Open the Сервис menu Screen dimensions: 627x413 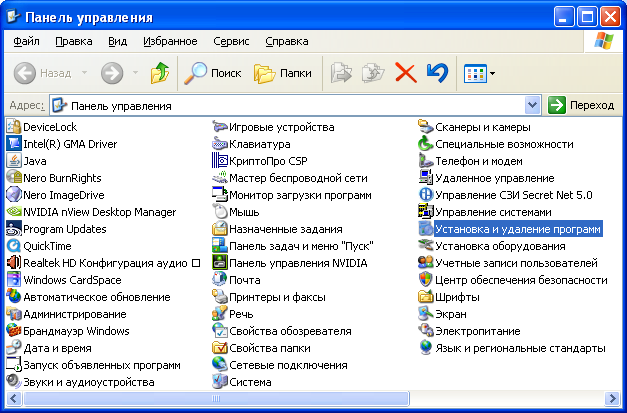[x=231, y=41]
